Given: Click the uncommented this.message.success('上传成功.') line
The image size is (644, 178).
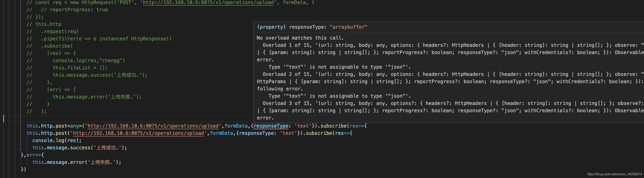Looking at the screenshot, I should [80, 148].
